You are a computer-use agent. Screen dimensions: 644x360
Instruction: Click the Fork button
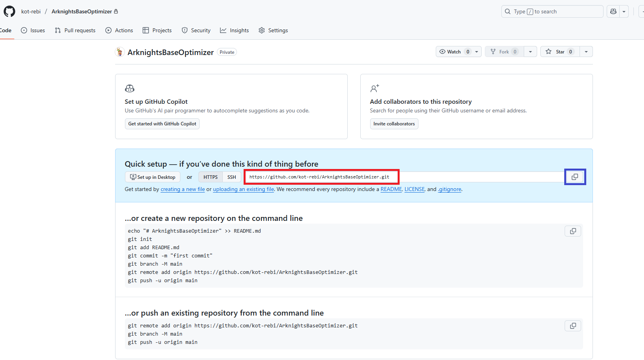coord(505,51)
